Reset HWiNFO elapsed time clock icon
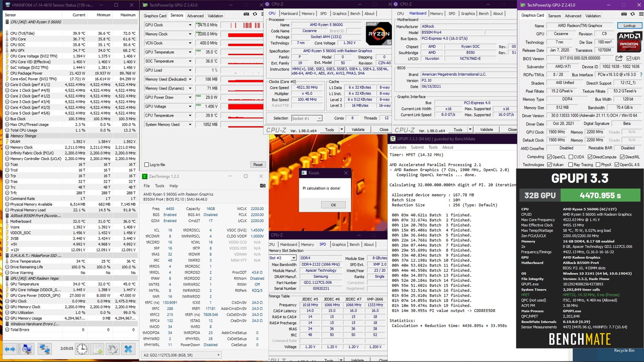This screenshot has width=644, height=362. click(82, 349)
